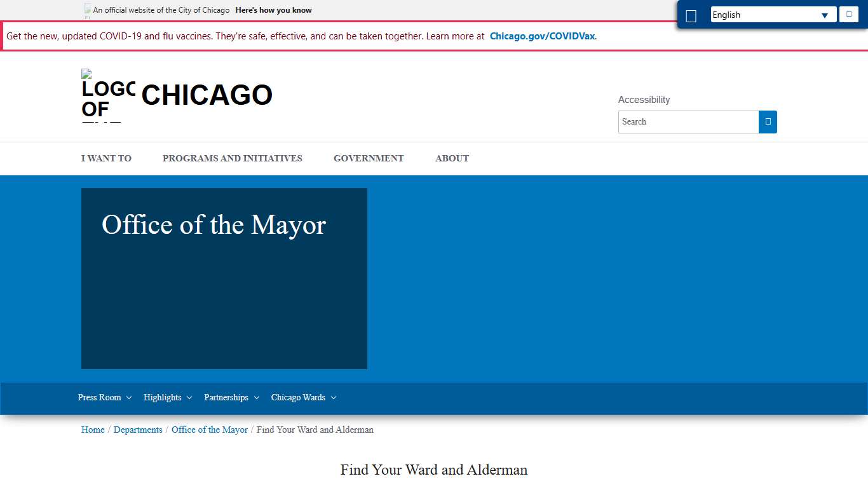Follow the Chicago.gov/COVIDVax link
The image size is (868, 488).
click(x=541, y=36)
